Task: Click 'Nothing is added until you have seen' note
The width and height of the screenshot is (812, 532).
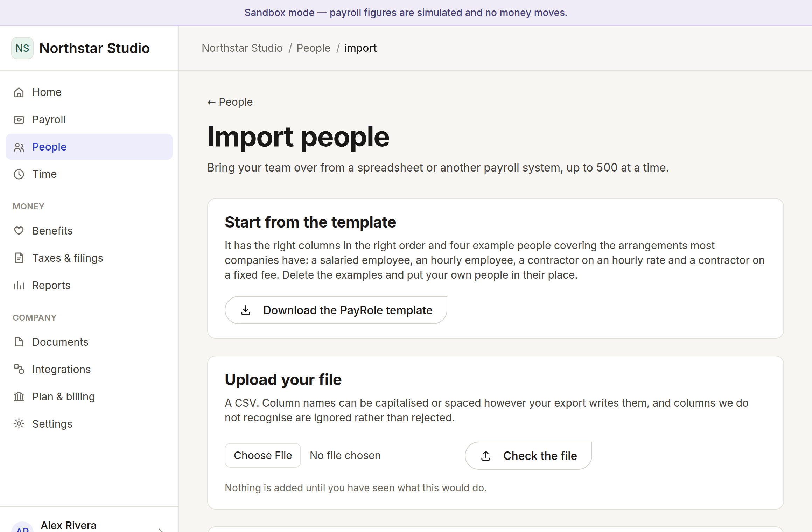Action: [356, 488]
